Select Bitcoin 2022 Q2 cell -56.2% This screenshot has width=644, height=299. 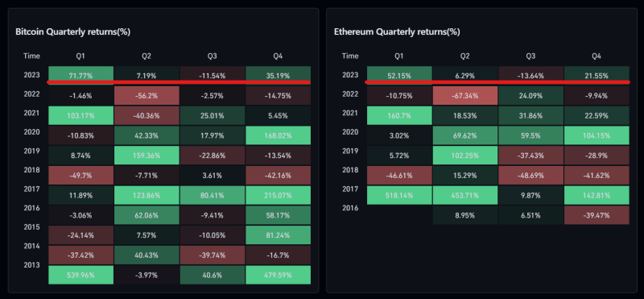[x=147, y=96]
